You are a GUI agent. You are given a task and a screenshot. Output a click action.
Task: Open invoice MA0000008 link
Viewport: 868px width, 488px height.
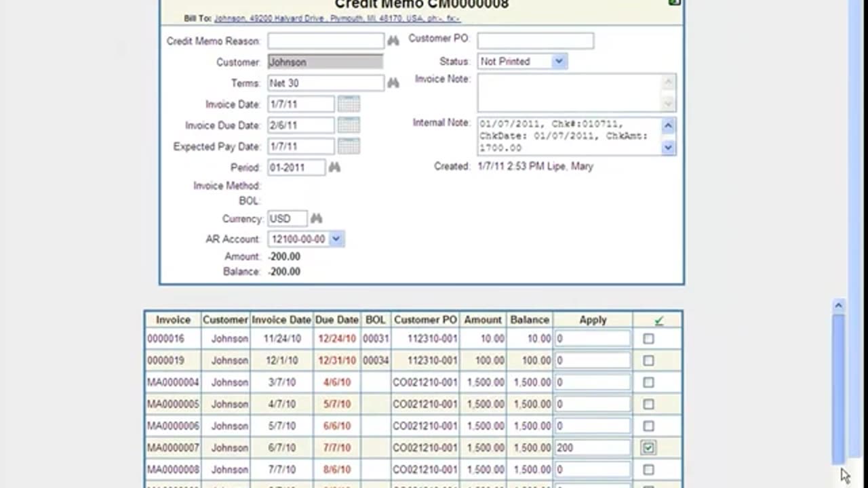[x=173, y=469]
